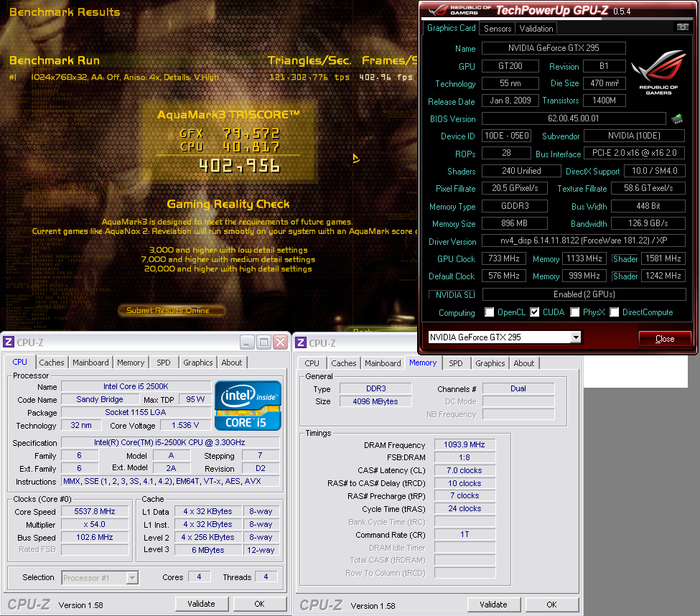The height and width of the screenshot is (616, 700).
Task: Toggle the CUDA checkbox
Action: pos(534,312)
